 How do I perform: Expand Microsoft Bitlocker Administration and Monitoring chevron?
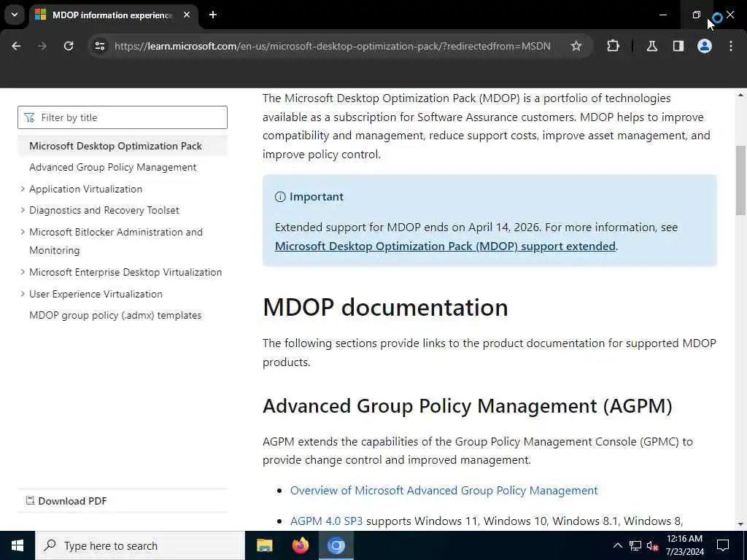[23, 232]
